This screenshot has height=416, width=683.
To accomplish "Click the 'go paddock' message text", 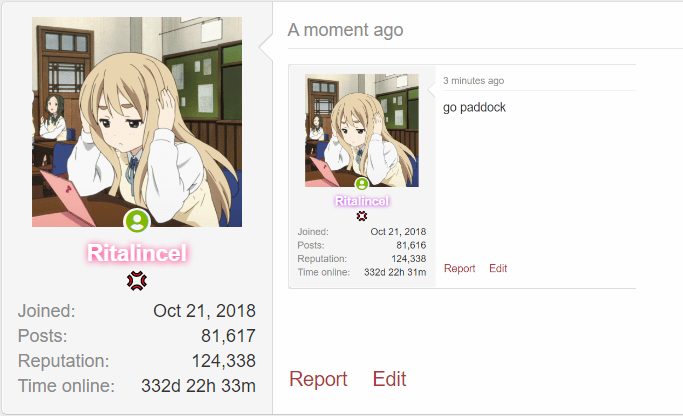I will click(x=474, y=108).
